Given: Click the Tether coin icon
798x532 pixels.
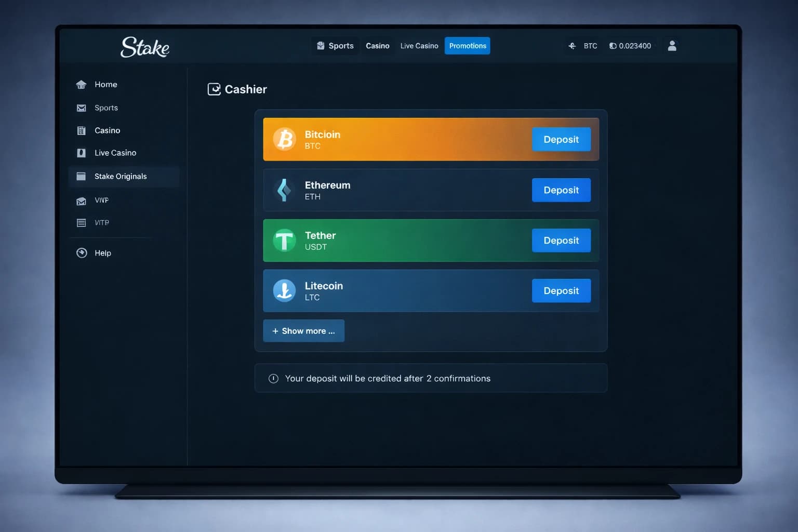Looking at the screenshot, I should [284, 241].
